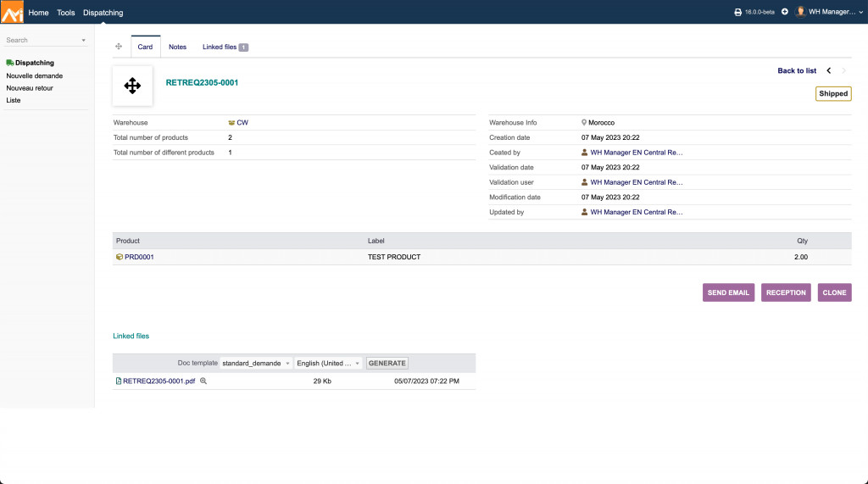Click the user avatar in top bar
868x484 pixels.
coord(800,12)
